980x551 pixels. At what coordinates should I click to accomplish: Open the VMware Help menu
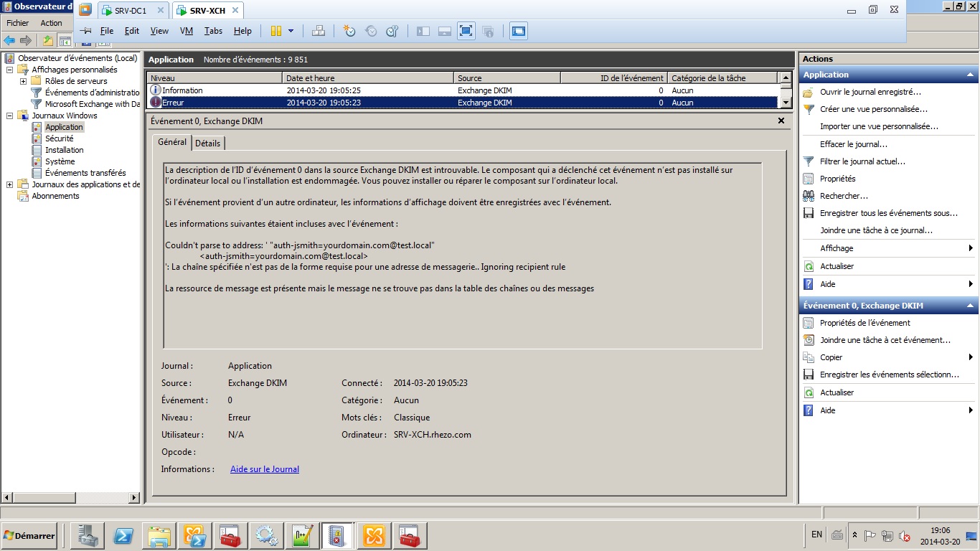click(242, 31)
